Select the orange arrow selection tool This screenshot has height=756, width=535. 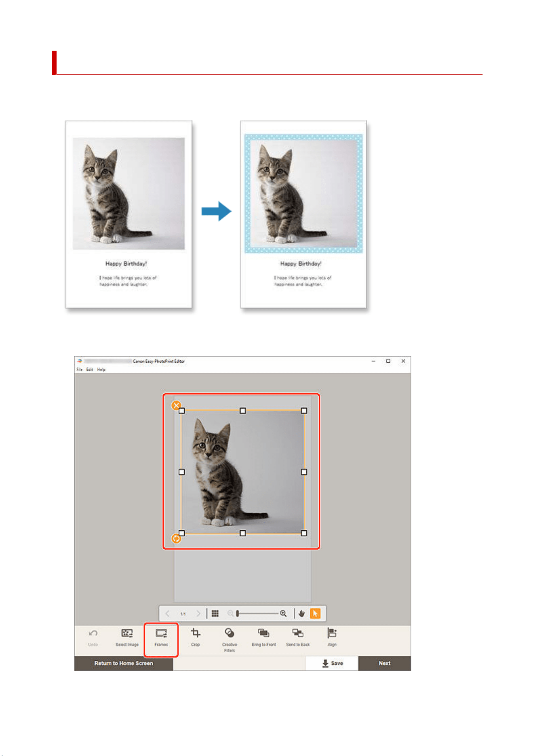click(315, 613)
